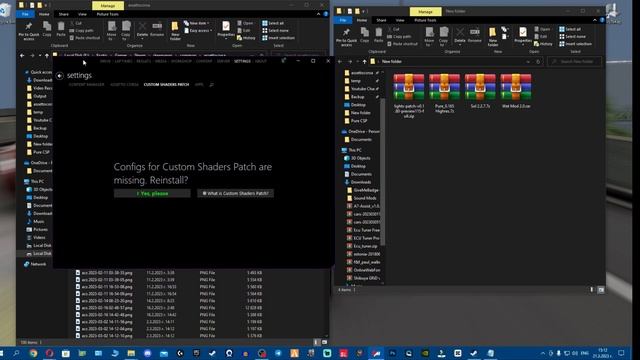
Task: Open the Home ribbon tab in the assettocorsa window
Action: tap(44, 14)
